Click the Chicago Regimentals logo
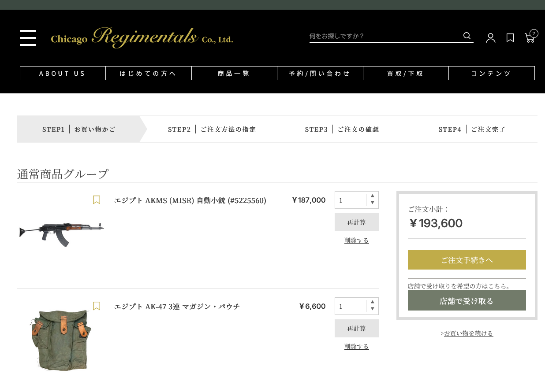Screen dimensions: 545x392 click(142, 38)
